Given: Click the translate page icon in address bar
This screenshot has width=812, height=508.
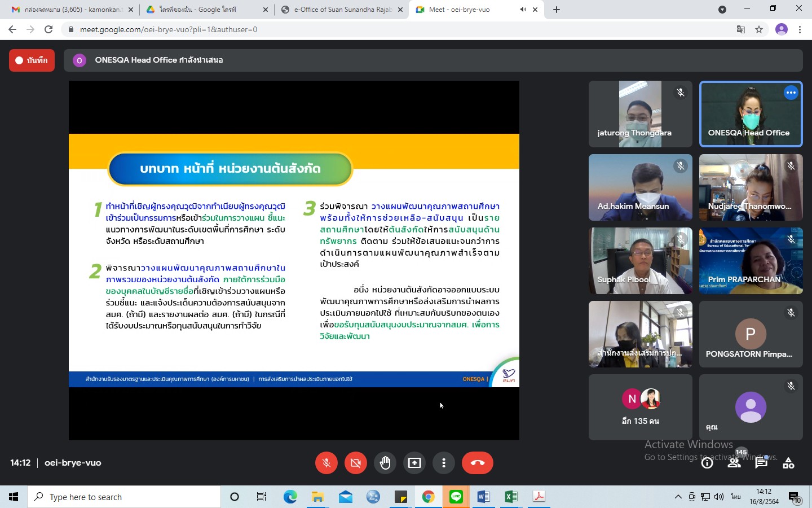Looking at the screenshot, I should [x=741, y=29].
